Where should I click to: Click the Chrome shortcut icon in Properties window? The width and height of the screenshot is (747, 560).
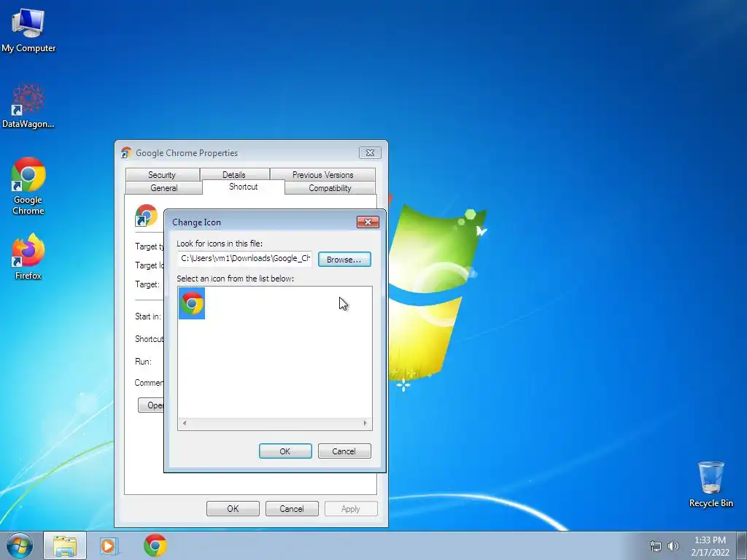(146, 216)
